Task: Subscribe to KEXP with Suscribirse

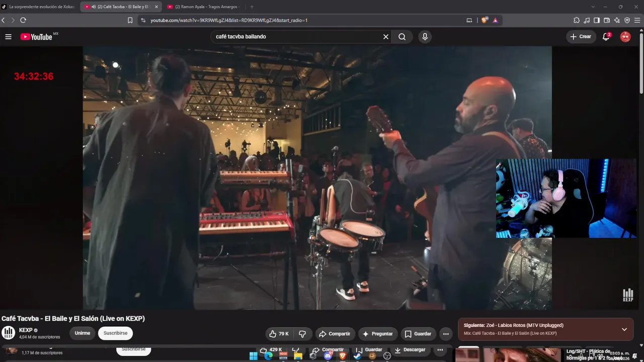Action: (x=116, y=333)
